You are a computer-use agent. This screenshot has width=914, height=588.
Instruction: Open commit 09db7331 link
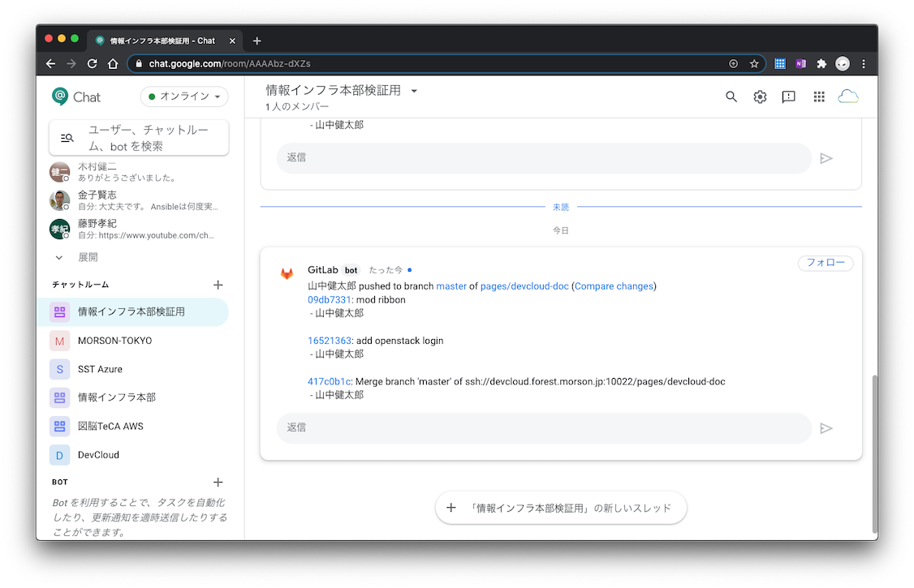point(329,299)
